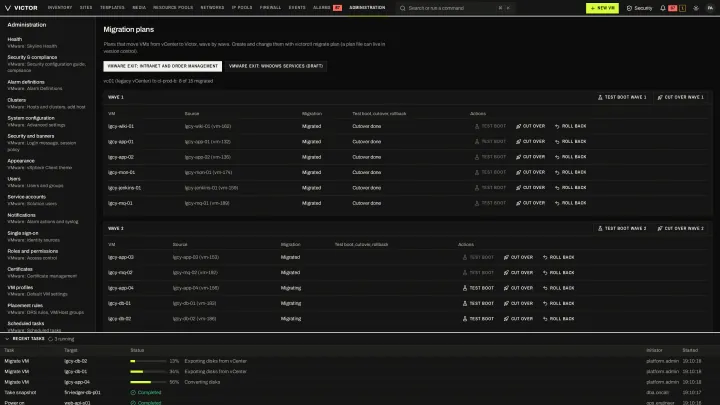Click the Security shield button
The width and height of the screenshot is (720, 405).
pyautogui.click(x=640, y=8)
